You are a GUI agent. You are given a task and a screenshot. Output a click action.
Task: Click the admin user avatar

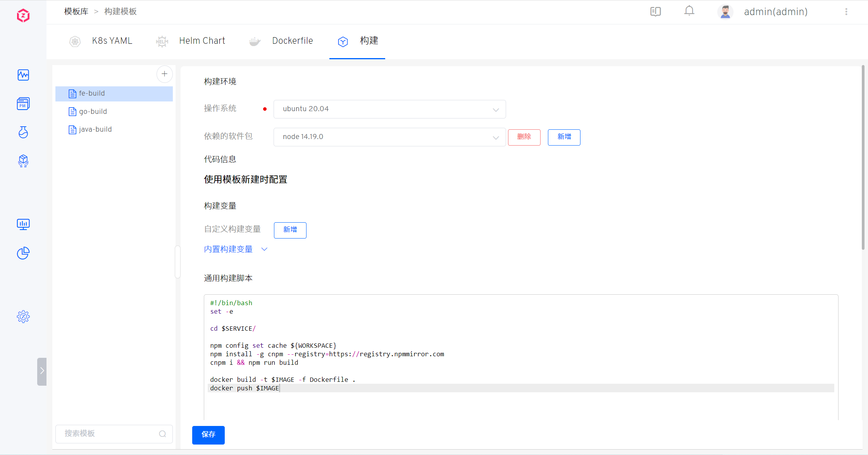point(725,12)
